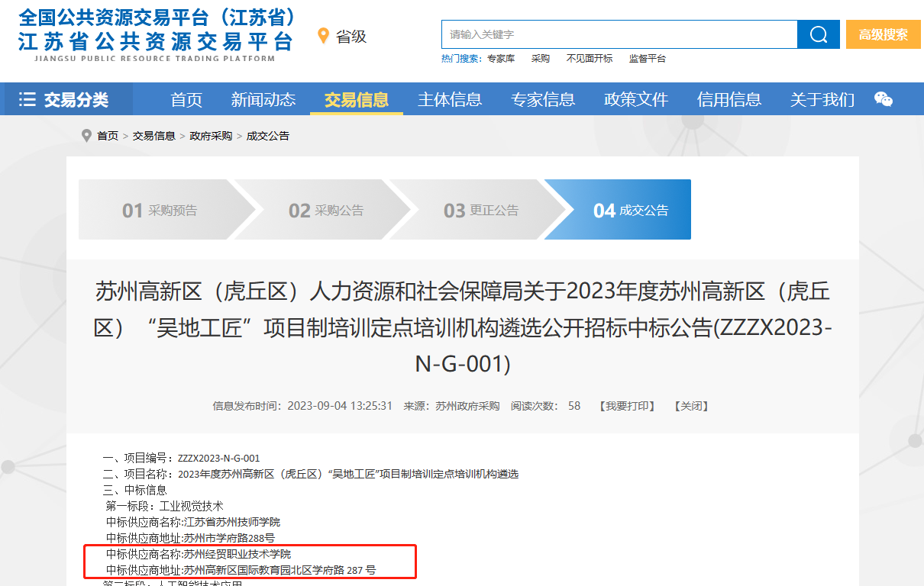This screenshot has height=586, width=924.
Task: Click the 热门搜索 label
Action: (461, 59)
